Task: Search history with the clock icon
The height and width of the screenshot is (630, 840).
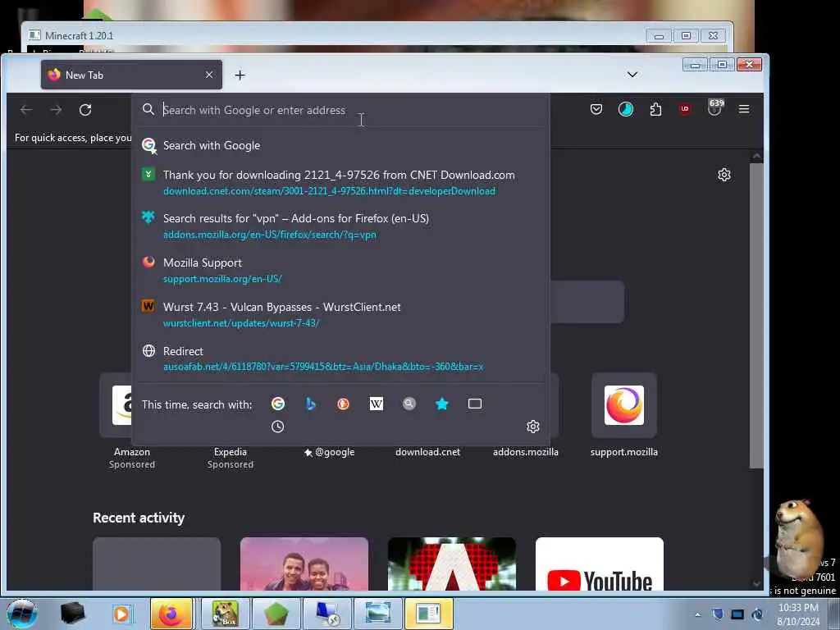Action: (277, 427)
